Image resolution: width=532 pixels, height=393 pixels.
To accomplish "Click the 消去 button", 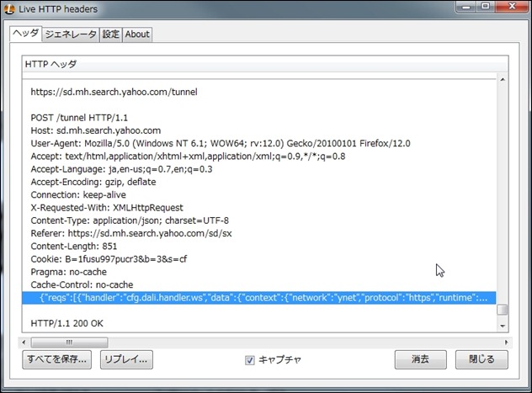I will click(x=420, y=359).
